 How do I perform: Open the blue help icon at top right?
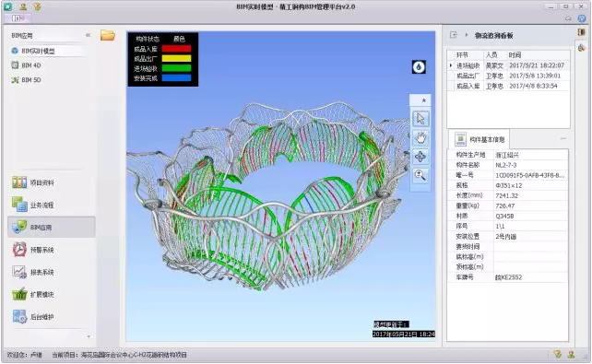click(x=582, y=18)
